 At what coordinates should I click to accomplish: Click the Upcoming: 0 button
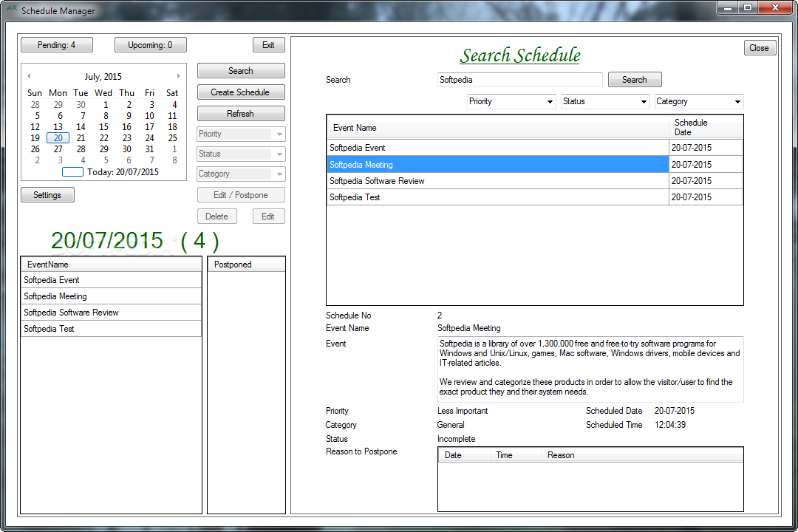(150, 45)
